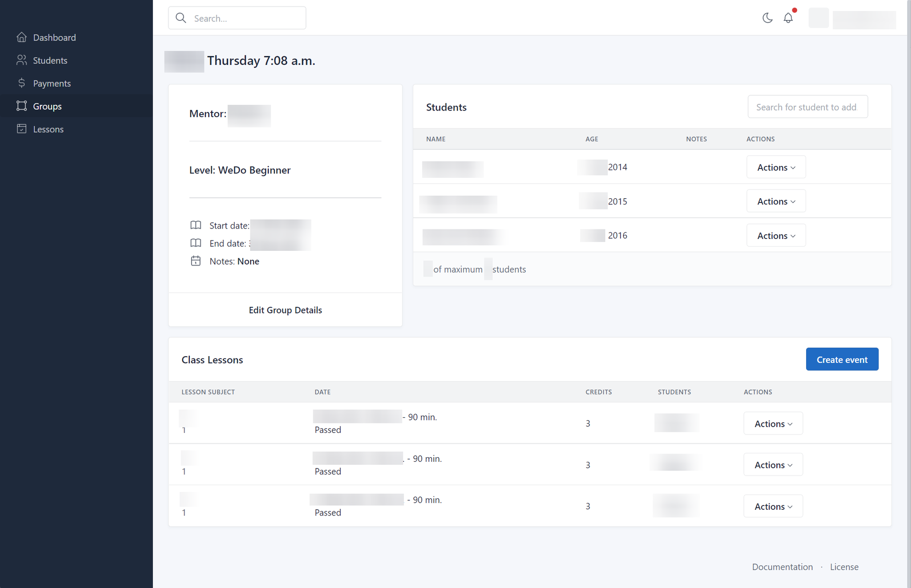This screenshot has width=911, height=588.
Task: Expand Actions for the student born in 2015
Action: pos(775,201)
